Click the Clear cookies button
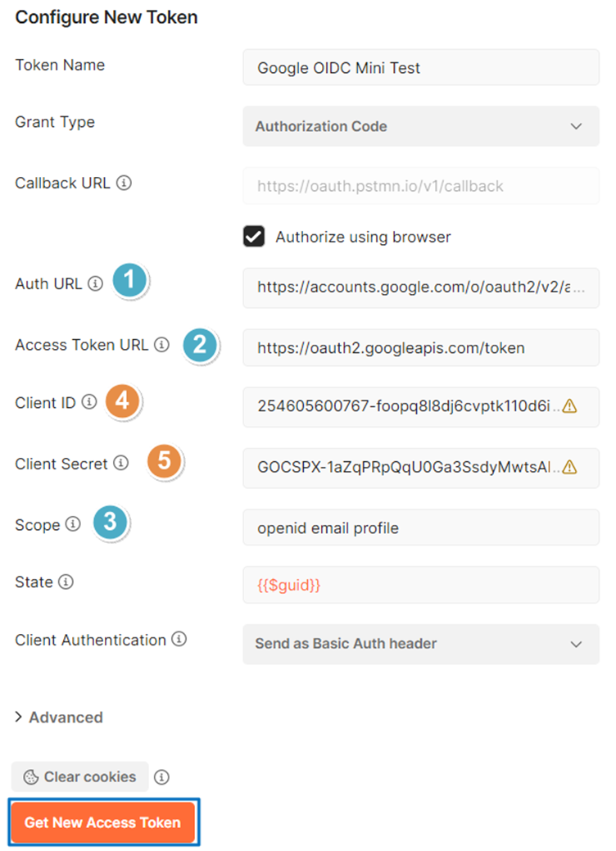This screenshot has width=616, height=851. 79,776
